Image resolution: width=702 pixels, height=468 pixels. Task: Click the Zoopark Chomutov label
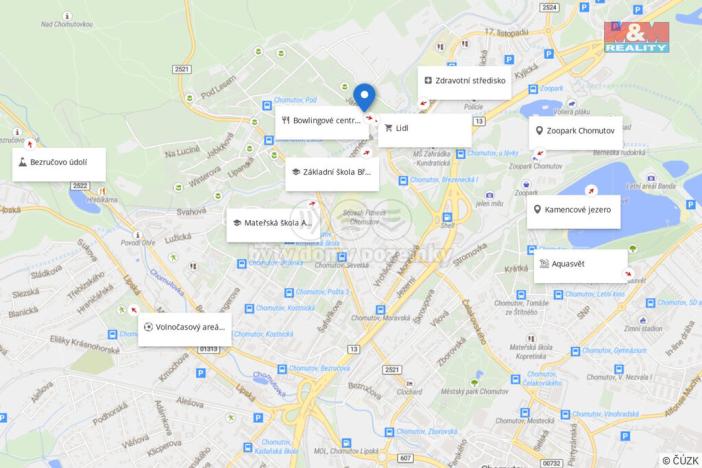click(x=575, y=132)
